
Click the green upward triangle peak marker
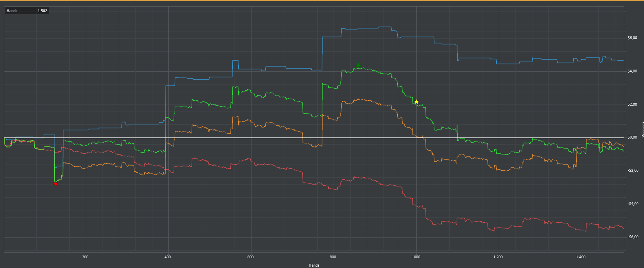point(359,65)
